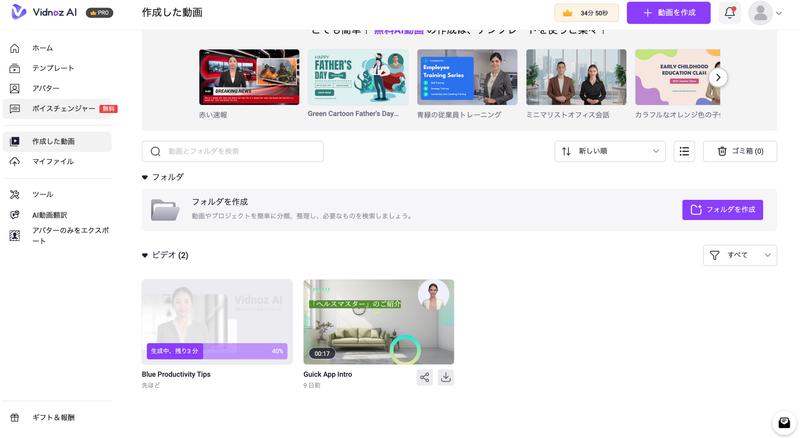
Task: Collapse the フォルダ section
Action: pyautogui.click(x=145, y=177)
